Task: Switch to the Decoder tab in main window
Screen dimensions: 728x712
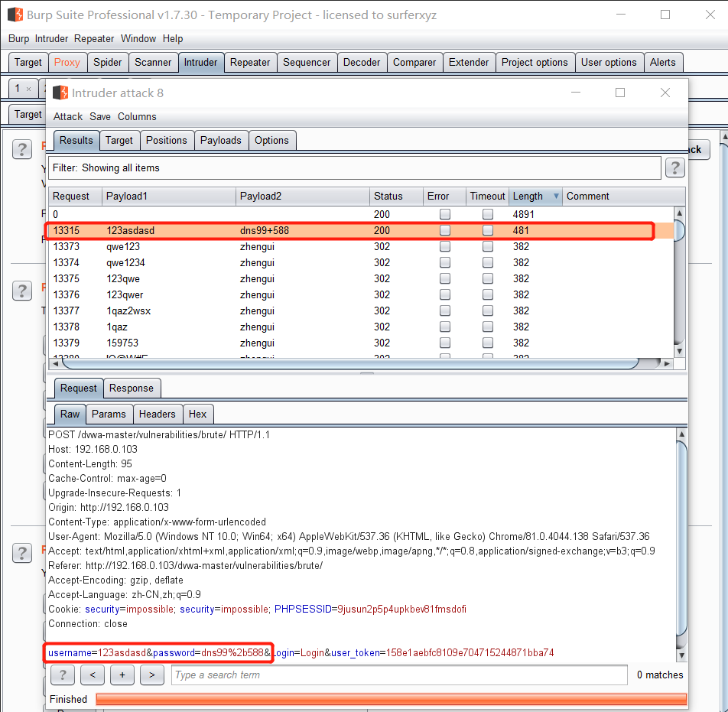Action: coord(362,62)
